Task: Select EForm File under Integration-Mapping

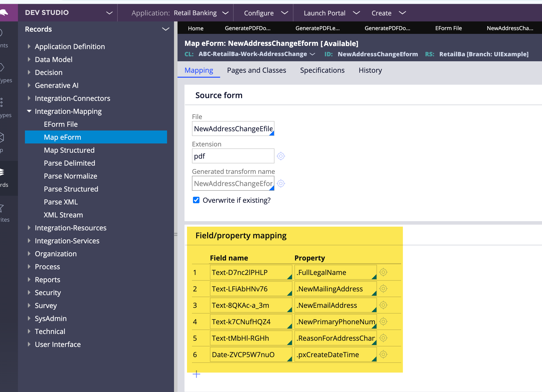Action: click(x=61, y=124)
